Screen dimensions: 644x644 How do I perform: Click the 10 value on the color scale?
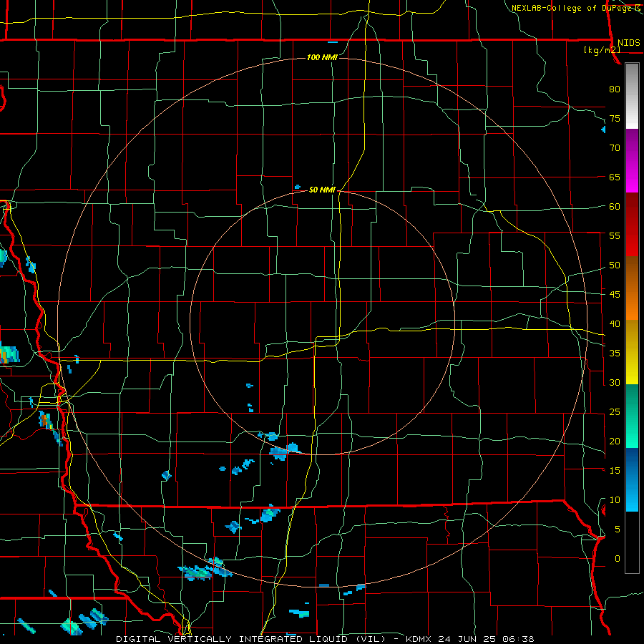615,500
